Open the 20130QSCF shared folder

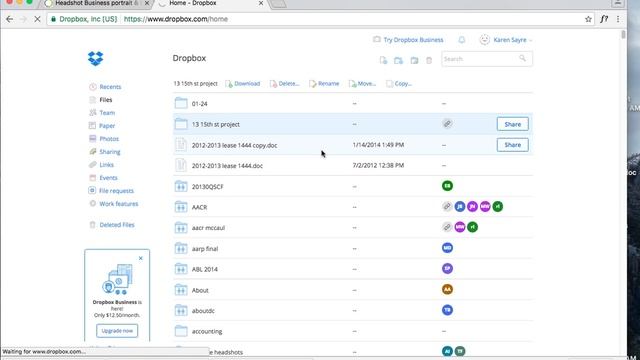point(207,187)
